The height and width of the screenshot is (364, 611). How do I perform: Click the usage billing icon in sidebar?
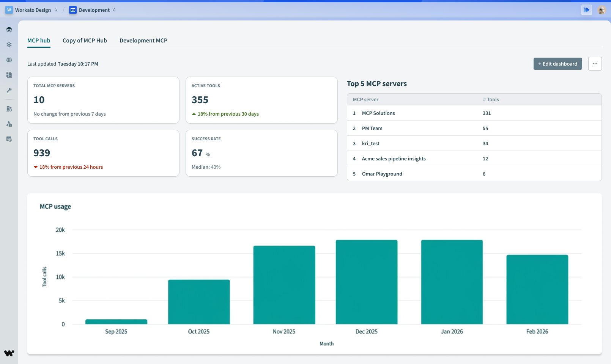[x=9, y=139]
